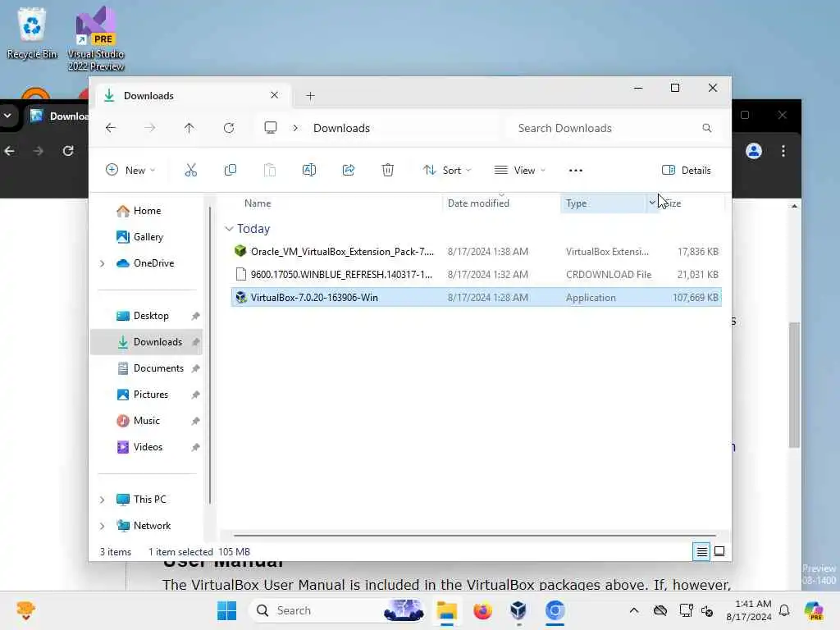Click the Chrome profile avatar icon
The width and height of the screenshot is (840, 630).
point(754,151)
